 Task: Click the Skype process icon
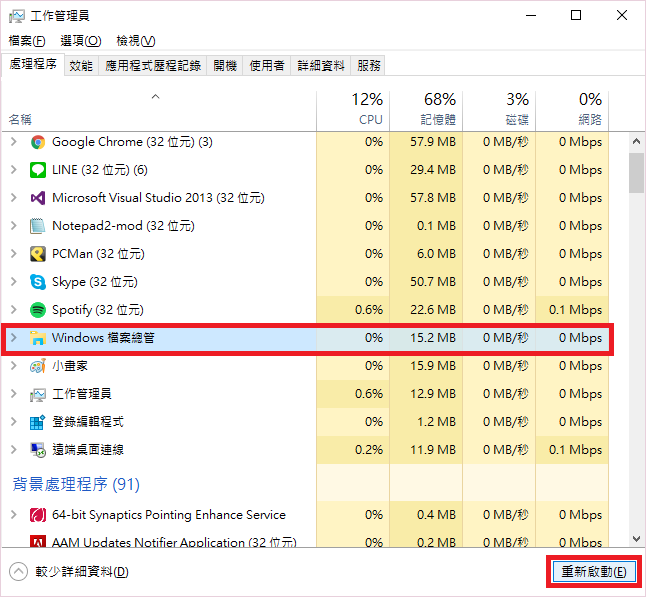click(x=38, y=282)
